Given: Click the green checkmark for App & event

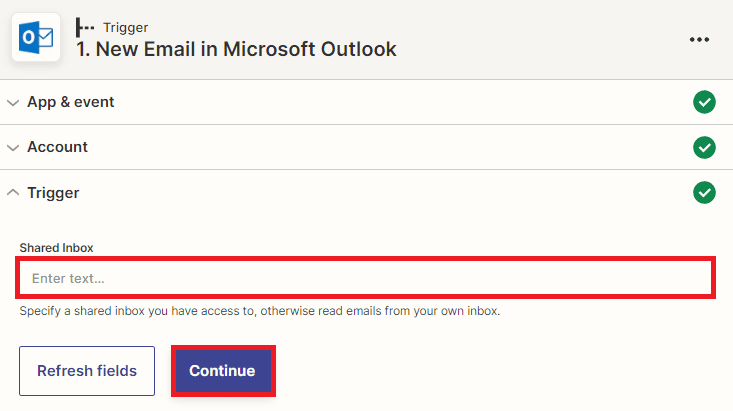Looking at the screenshot, I should click(705, 102).
